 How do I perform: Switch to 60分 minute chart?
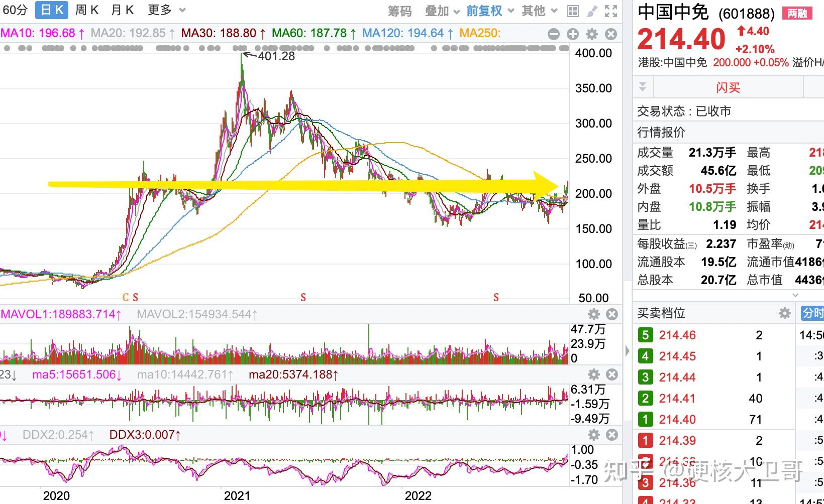pyautogui.click(x=14, y=10)
